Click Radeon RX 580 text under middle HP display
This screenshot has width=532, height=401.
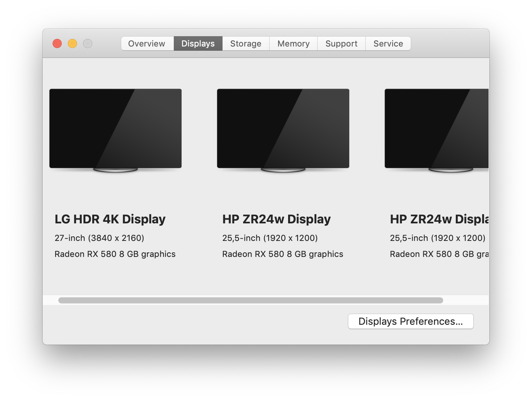pos(283,254)
